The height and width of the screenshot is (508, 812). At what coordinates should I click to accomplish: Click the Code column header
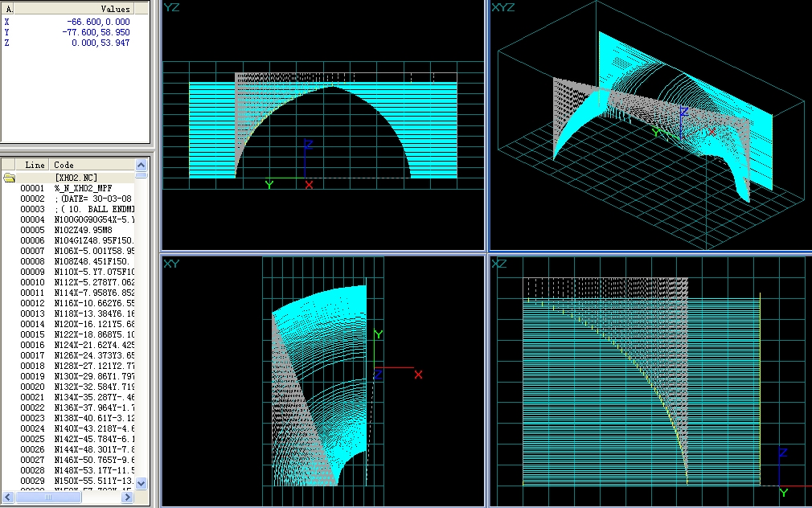92,165
